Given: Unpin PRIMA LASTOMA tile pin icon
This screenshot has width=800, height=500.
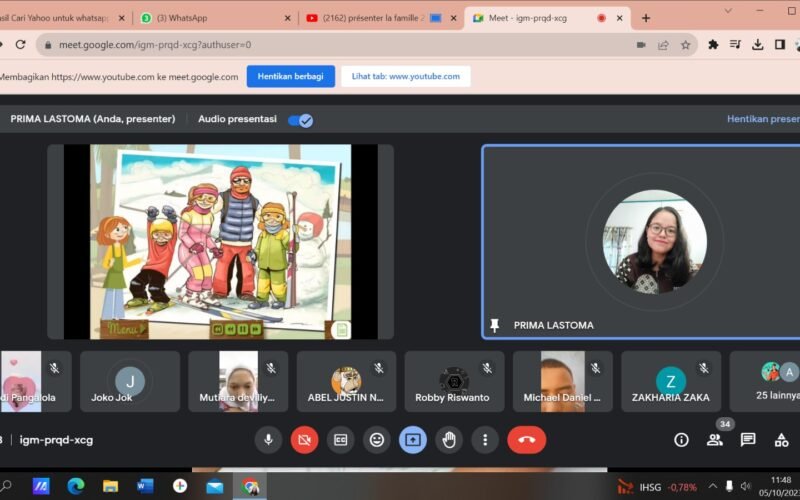Looking at the screenshot, I should tap(494, 325).
